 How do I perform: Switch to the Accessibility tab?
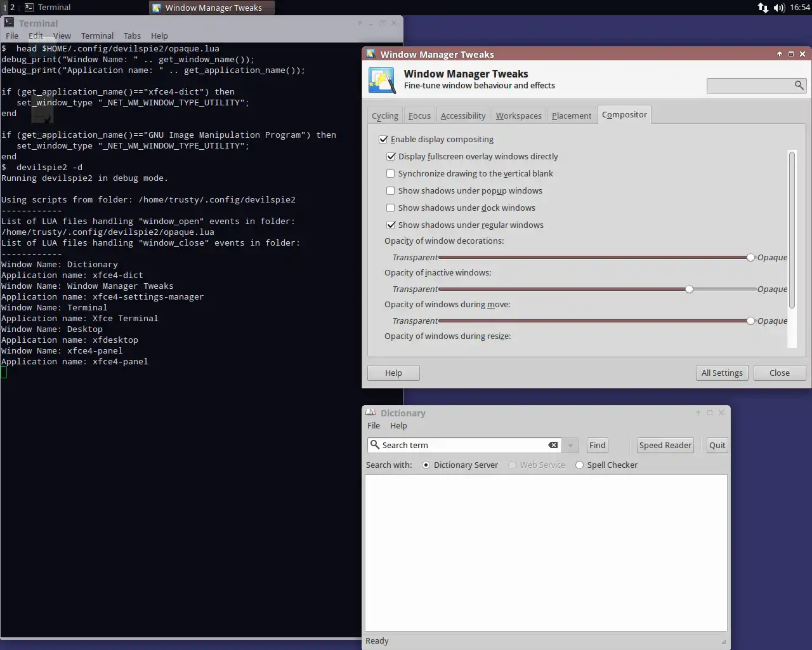463,116
